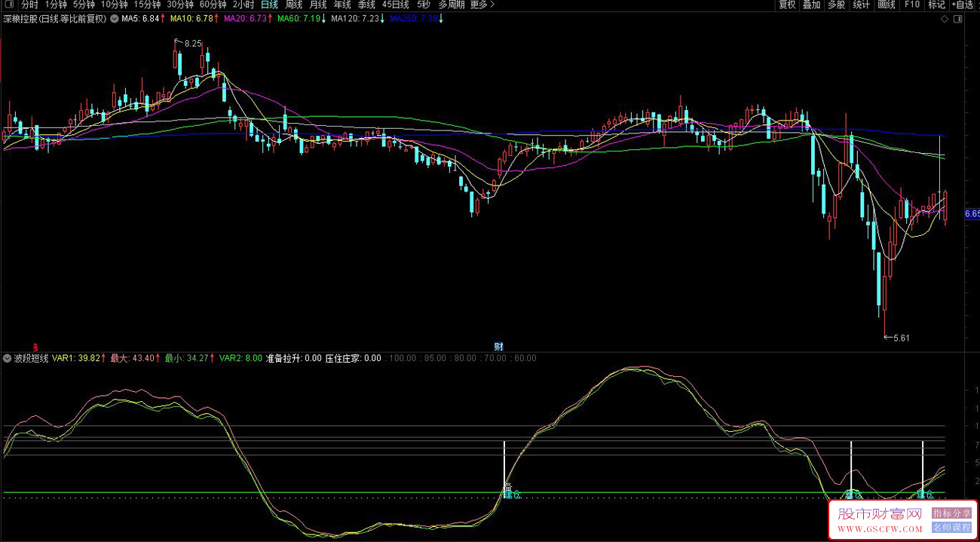Click the MA60: 7.19 indicator value

pos(299,19)
